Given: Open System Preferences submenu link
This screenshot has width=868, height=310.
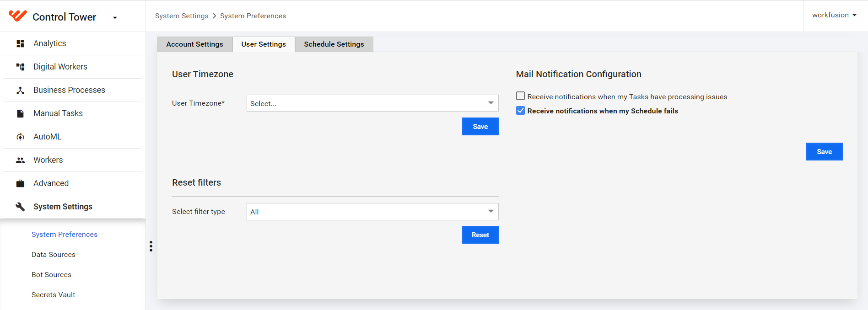Looking at the screenshot, I should [x=65, y=235].
